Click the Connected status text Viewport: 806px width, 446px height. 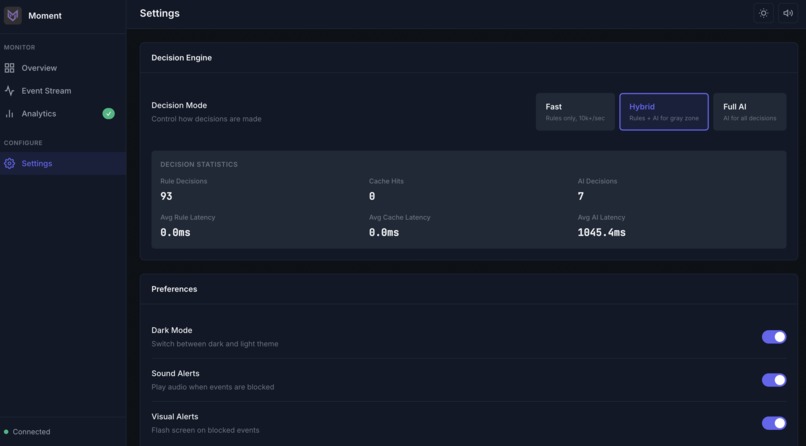point(31,432)
